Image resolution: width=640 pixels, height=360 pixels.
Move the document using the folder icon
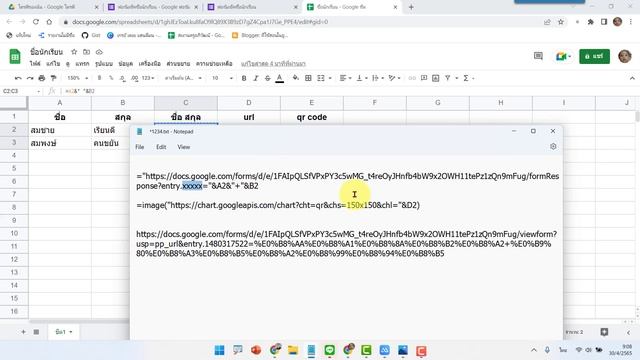pos(87,52)
